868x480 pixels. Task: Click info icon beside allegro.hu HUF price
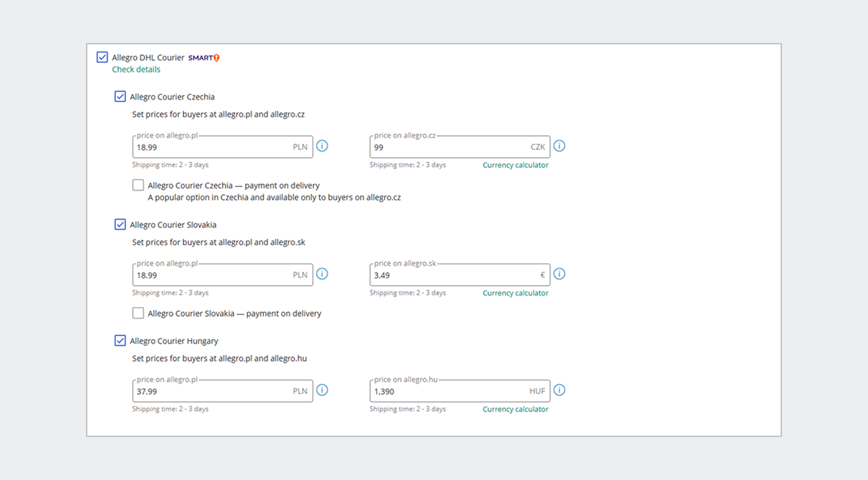tap(559, 390)
